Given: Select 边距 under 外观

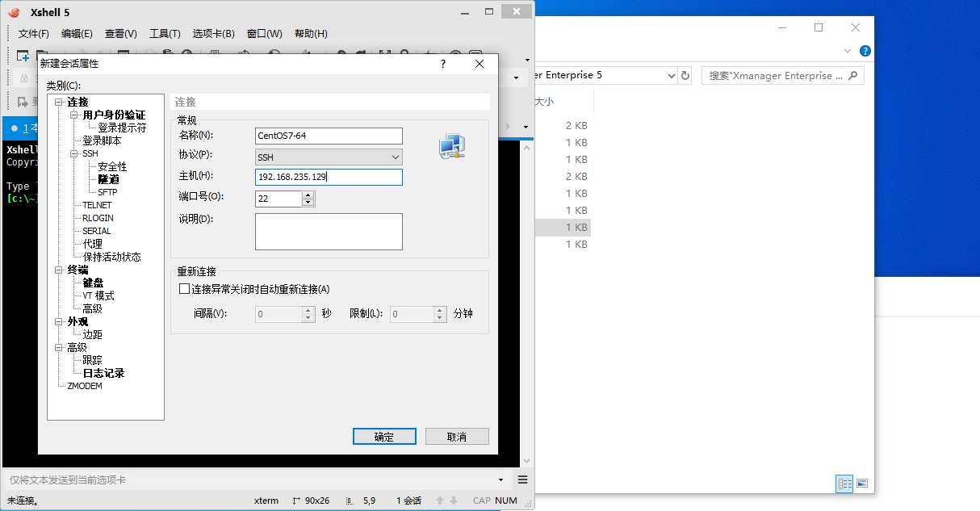Looking at the screenshot, I should click(92, 334).
